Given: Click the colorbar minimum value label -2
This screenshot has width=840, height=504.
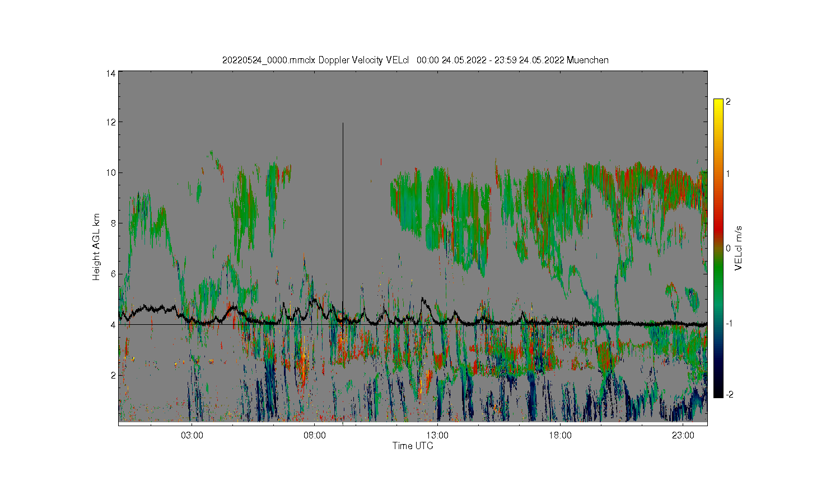Looking at the screenshot, I should click(729, 395).
